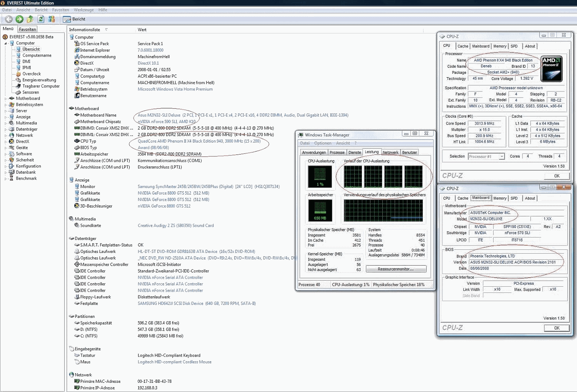Viewport: 577px width, 392px height.
Task: Click the Soundkarte row icon
Action: 77,226
